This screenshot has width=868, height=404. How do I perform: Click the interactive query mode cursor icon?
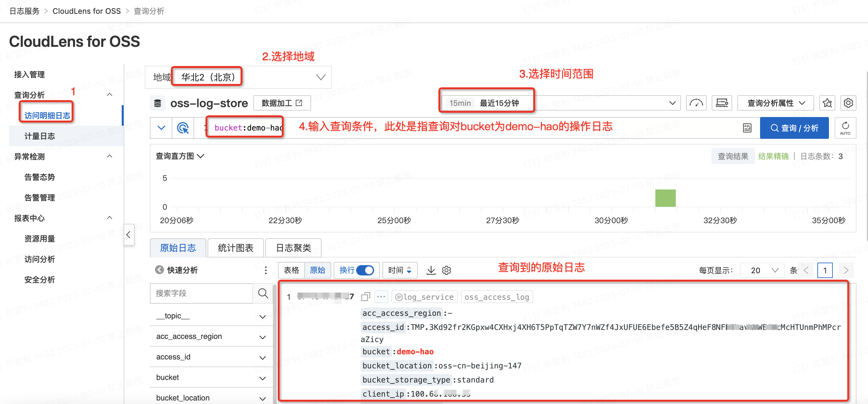pos(183,128)
